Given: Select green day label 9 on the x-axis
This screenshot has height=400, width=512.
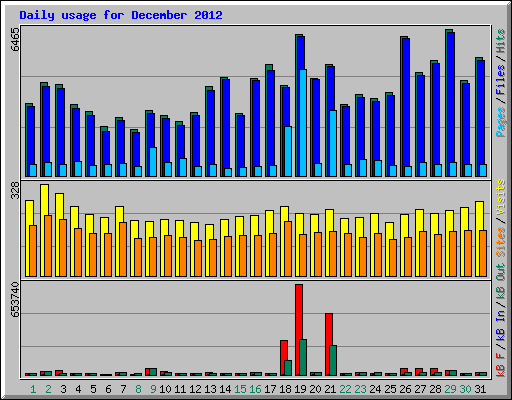Looking at the screenshot, I should 153,389.
